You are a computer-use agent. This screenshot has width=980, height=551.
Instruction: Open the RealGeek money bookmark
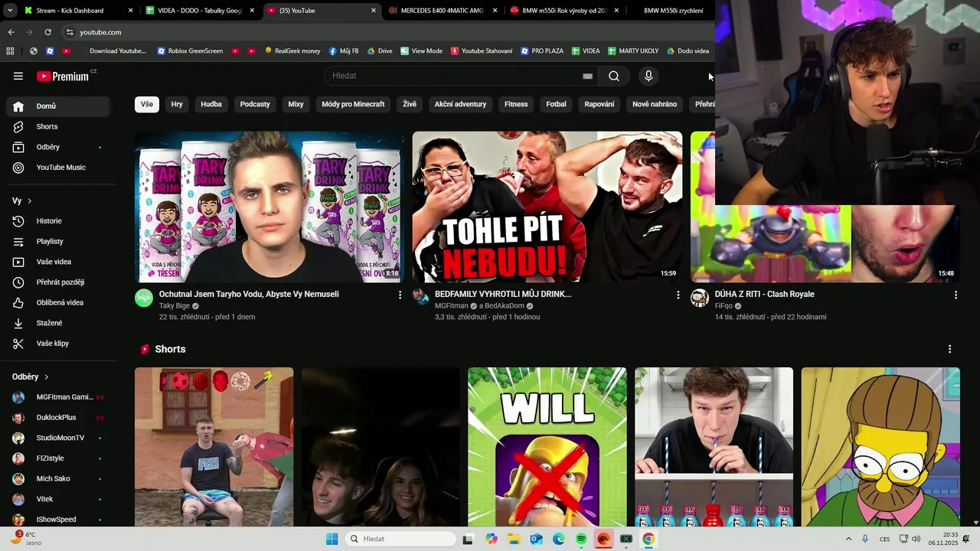(292, 51)
